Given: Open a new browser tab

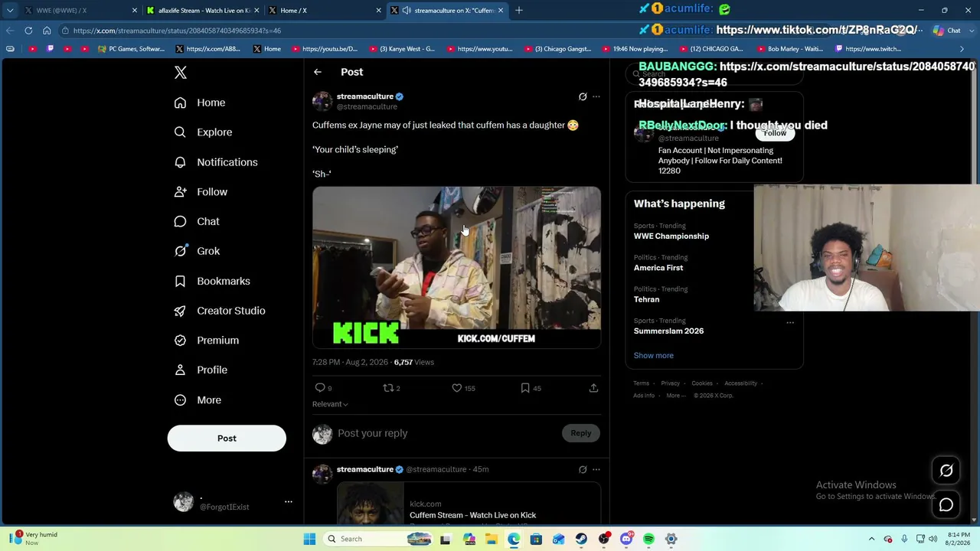Looking at the screenshot, I should (x=519, y=11).
